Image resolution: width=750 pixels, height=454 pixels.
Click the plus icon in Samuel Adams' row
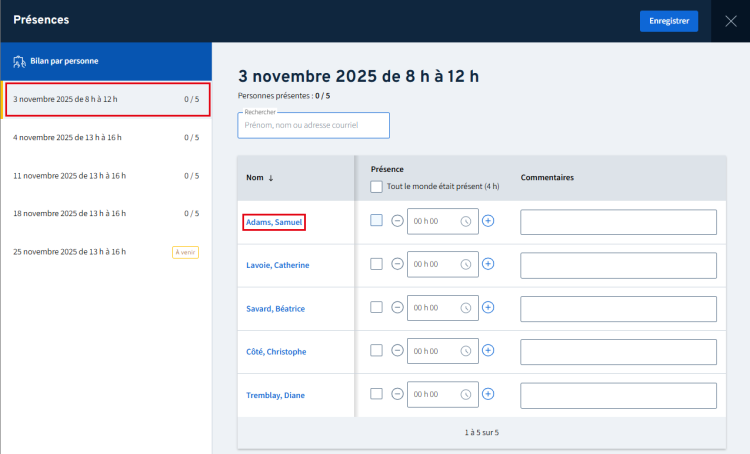point(488,221)
